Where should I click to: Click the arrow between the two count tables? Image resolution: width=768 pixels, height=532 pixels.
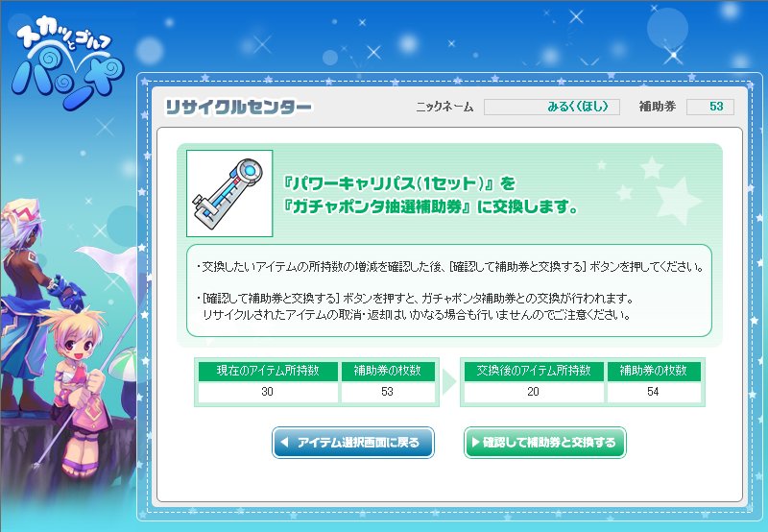tap(449, 382)
